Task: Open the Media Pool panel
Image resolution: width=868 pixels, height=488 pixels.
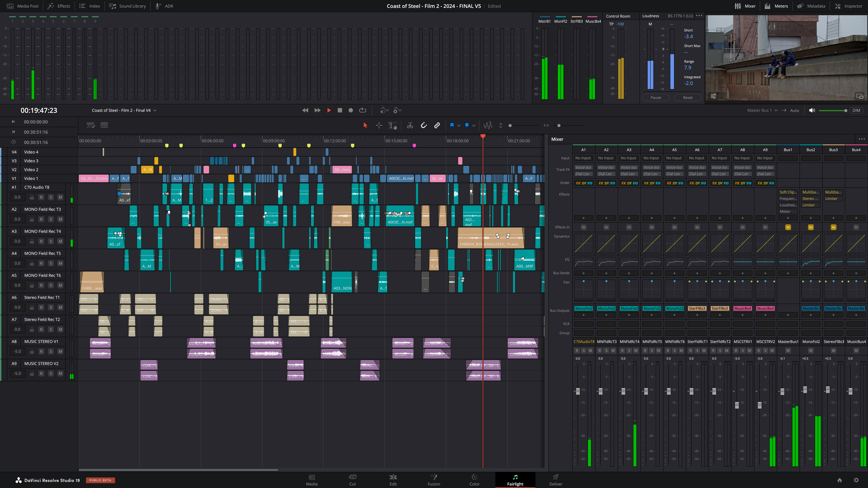Action: click(x=23, y=6)
